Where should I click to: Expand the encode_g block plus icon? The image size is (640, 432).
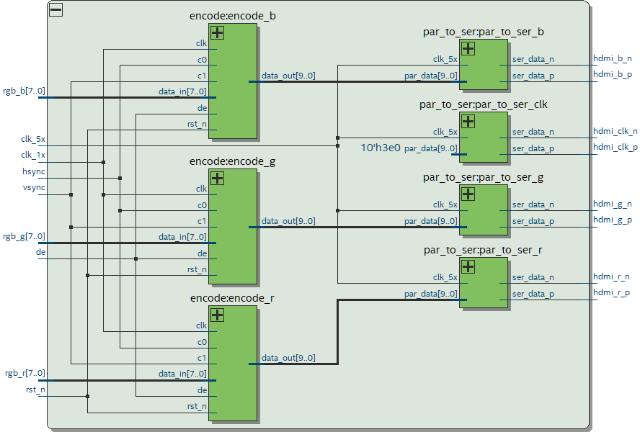point(217,178)
